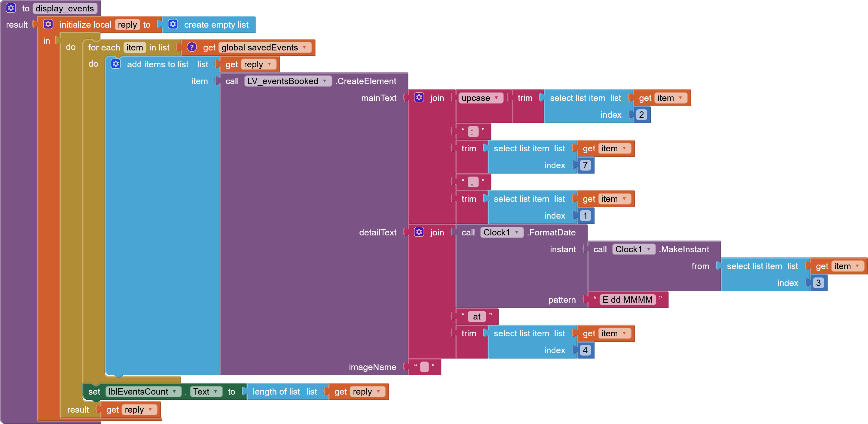Open Clock1 dropdown on MakeInstant call
Viewport: 868px width, 424px height.
click(x=634, y=249)
